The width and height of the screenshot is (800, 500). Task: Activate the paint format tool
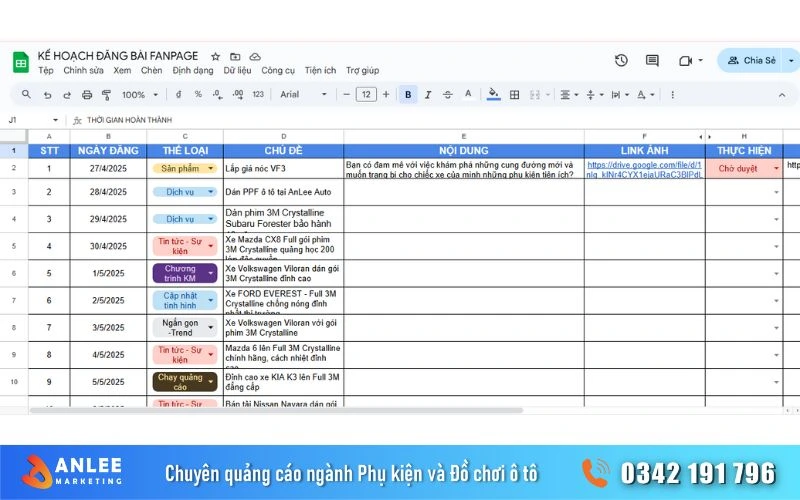107,95
